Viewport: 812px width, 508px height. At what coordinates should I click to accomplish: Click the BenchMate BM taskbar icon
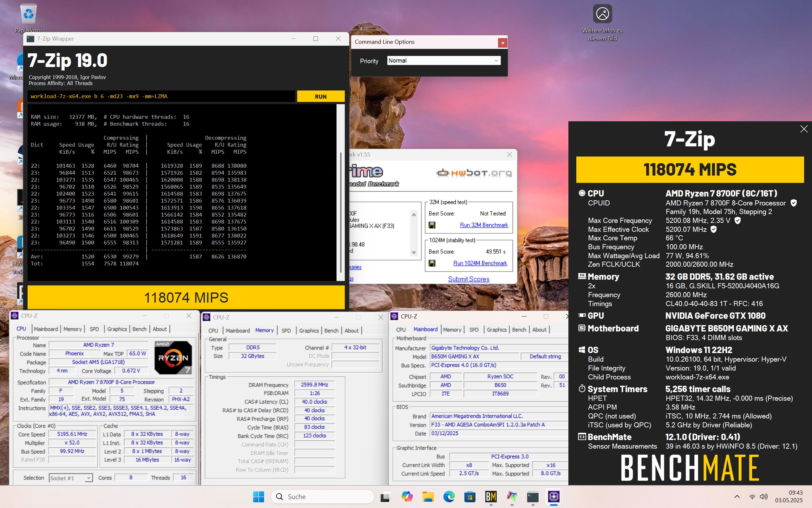[x=491, y=497]
